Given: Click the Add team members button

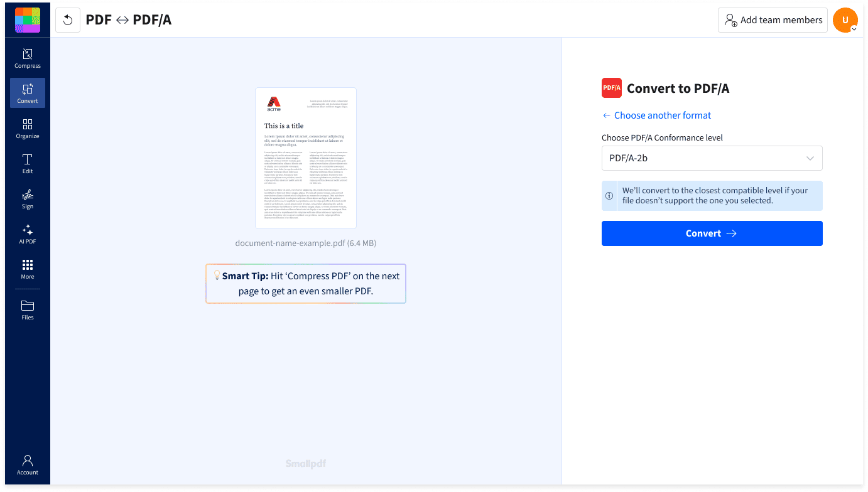Looking at the screenshot, I should (x=773, y=20).
